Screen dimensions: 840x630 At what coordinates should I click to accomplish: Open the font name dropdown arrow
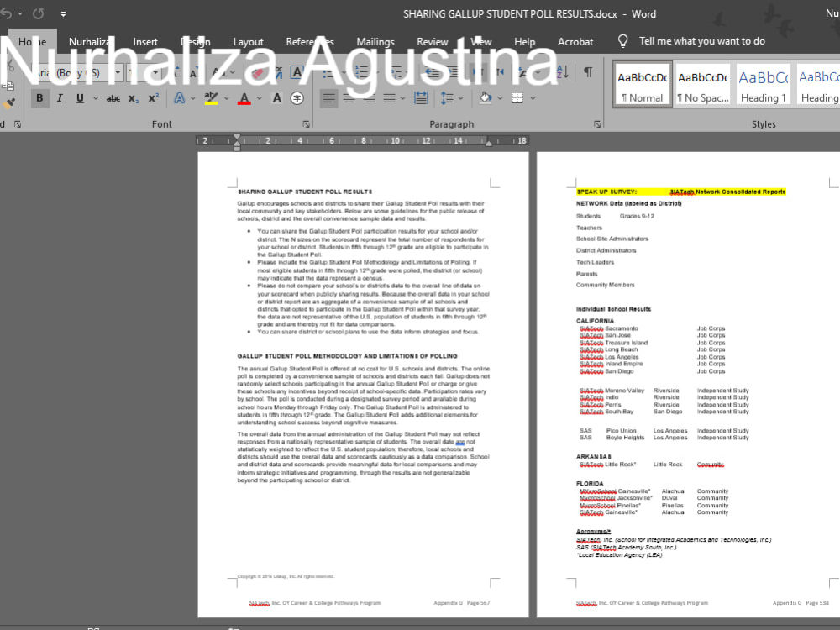click(x=118, y=72)
